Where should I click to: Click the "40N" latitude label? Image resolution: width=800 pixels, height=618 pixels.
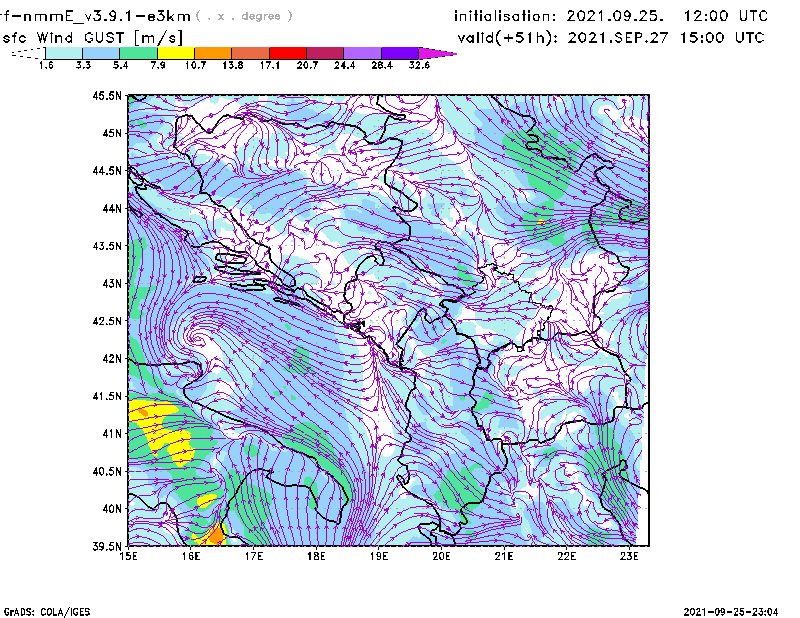[112, 509]
